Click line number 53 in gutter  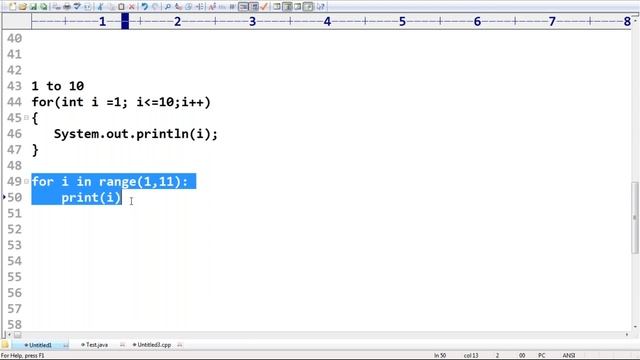pos(14,245)
